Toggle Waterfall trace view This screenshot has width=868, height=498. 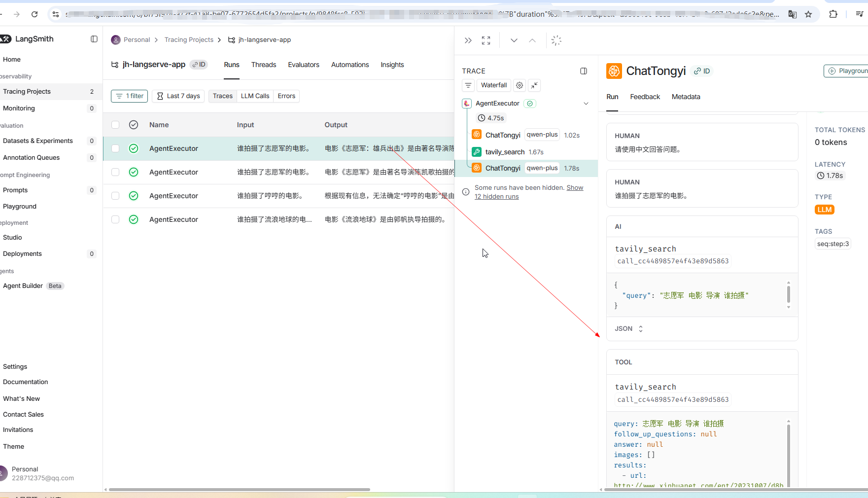coord(494,85)
